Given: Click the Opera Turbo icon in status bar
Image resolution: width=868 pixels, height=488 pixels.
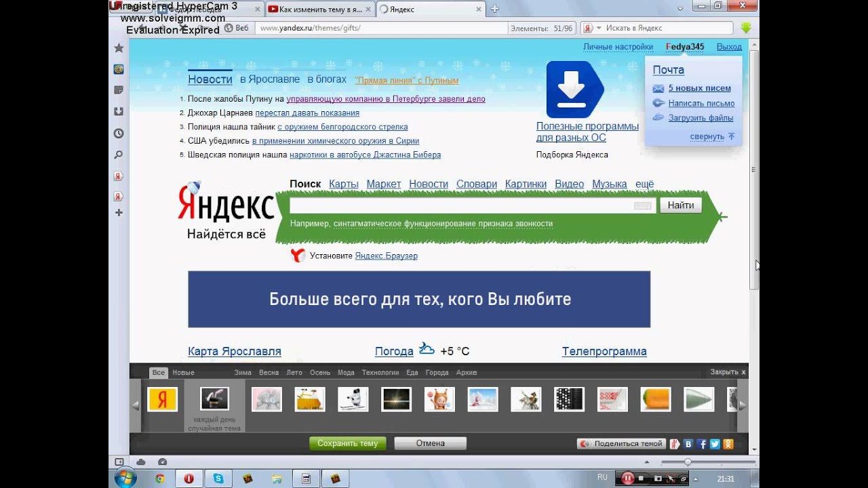Looking at the screenshot, I should tap(161, 462).
